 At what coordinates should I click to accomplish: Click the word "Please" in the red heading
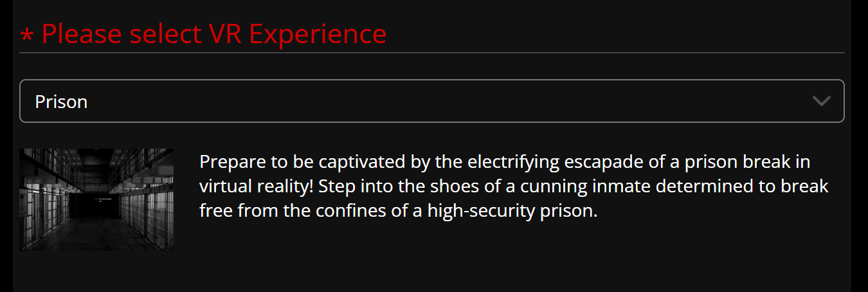[81, 34]
